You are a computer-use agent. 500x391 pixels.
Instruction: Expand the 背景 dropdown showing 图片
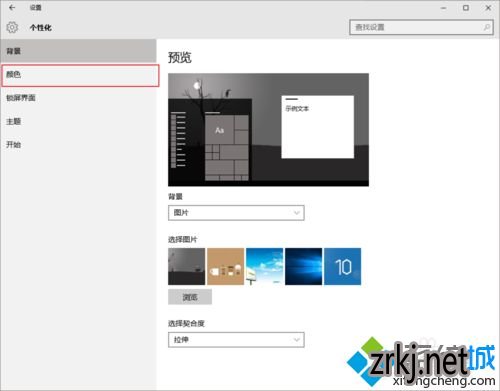pos(236,213)
